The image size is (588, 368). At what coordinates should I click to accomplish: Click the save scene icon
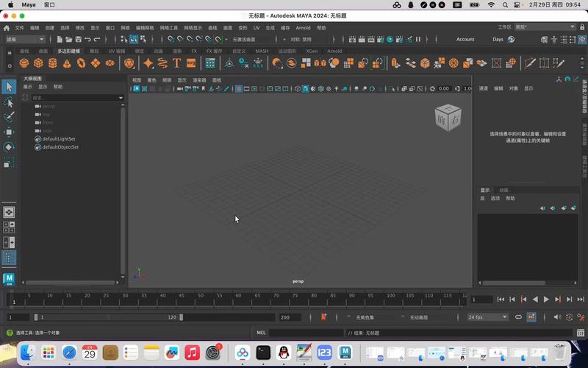pyautogui.click(x=78, y=39)
